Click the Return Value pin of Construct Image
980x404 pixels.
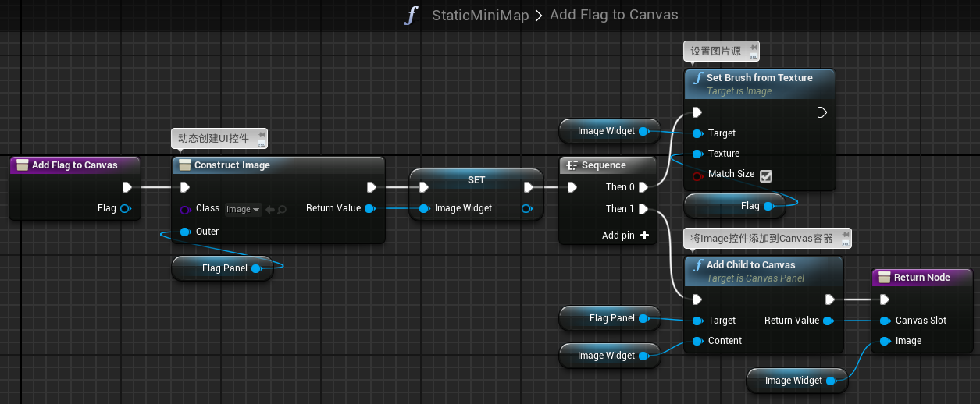pyautogui.click(x=370, y=208)
